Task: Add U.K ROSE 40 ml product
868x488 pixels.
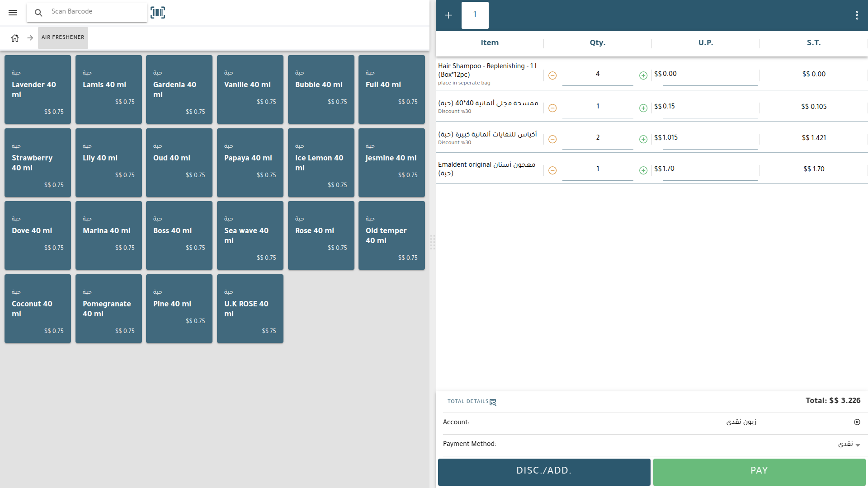Action: pyautogui.click(x=250, y=309)
